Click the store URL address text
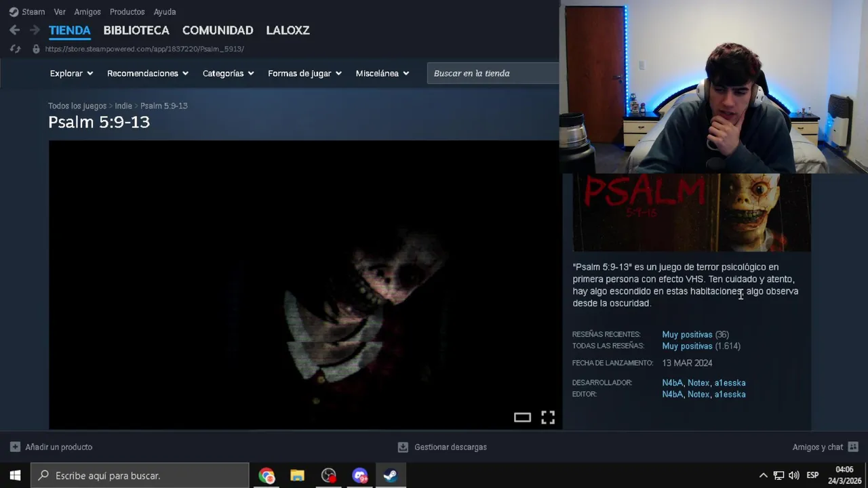Screen dimensions: 868x488 pos(144,49)
